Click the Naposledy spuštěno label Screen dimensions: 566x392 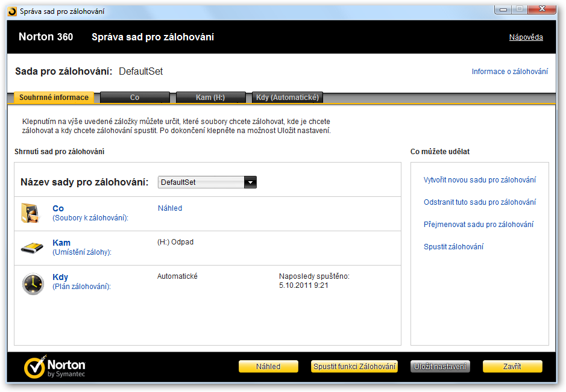(314, 276)
